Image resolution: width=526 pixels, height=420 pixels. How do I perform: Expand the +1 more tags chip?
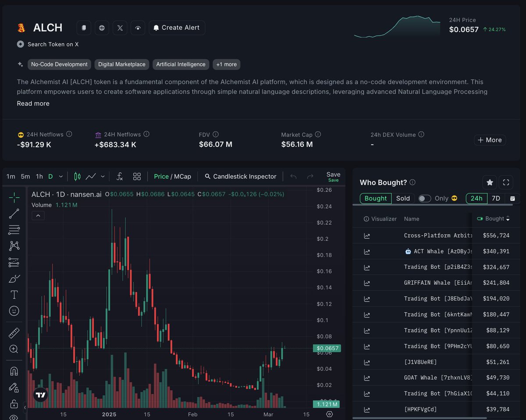(x=227, y=64)
